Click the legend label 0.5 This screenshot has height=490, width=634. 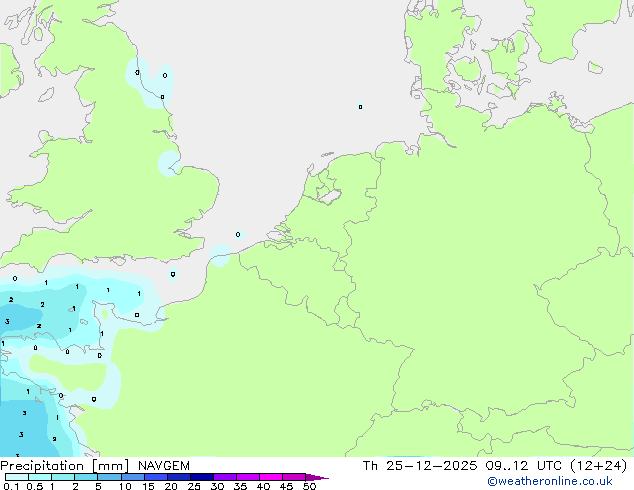pos(35,486)
